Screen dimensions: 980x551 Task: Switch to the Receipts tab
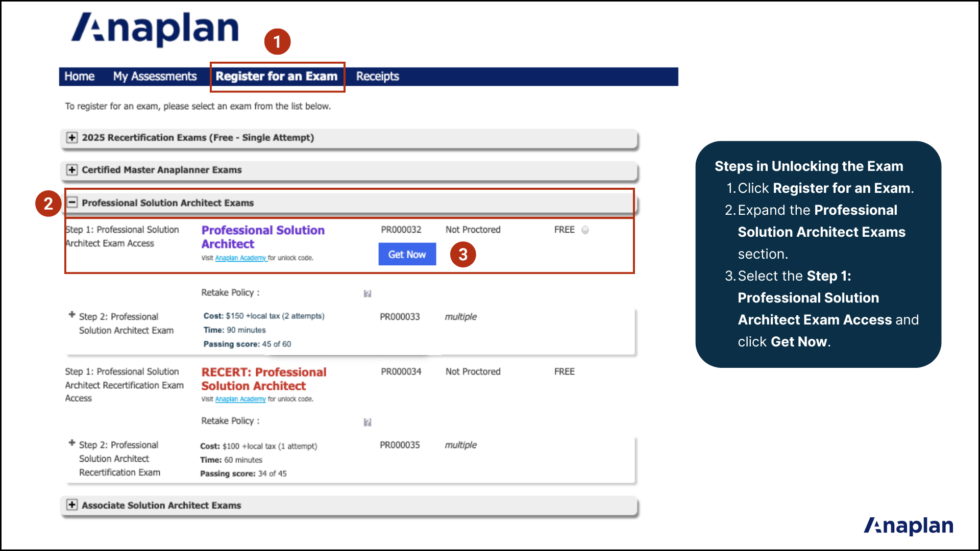coord(377,77)
